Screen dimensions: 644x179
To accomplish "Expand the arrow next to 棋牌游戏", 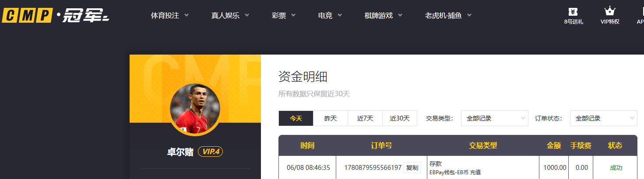I will click(400, 15).
